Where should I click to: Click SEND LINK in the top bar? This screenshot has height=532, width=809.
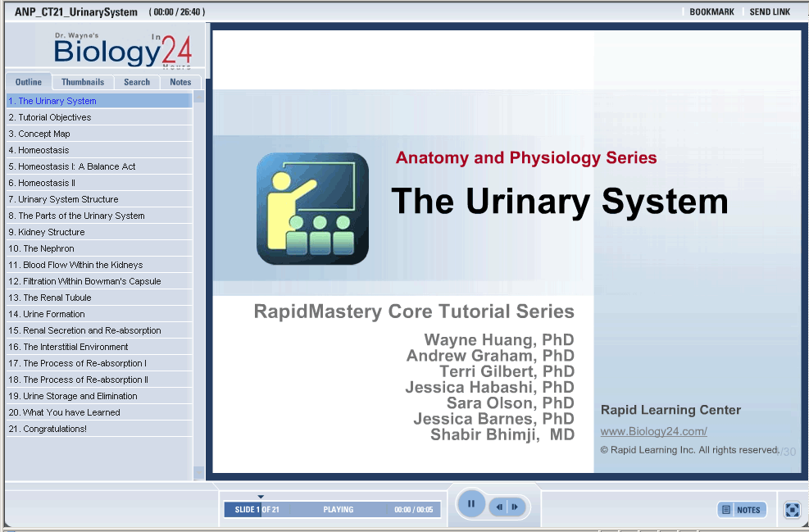click(770, 12)
